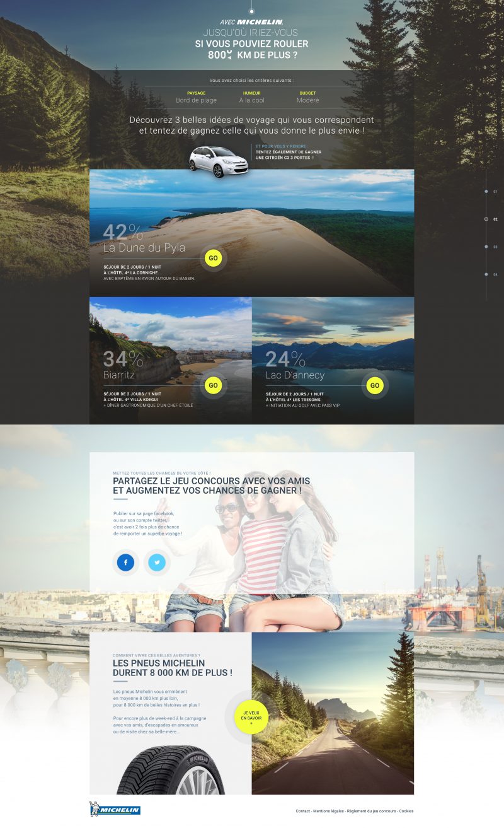504x828 pixels.
Task: Open the Cookies footer link
Action: click(406, 811)
